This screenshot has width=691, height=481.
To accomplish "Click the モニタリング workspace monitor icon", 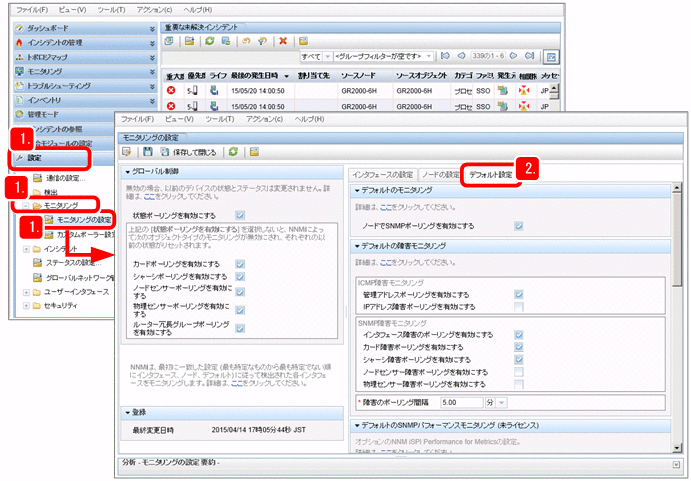I will point(19,71).
